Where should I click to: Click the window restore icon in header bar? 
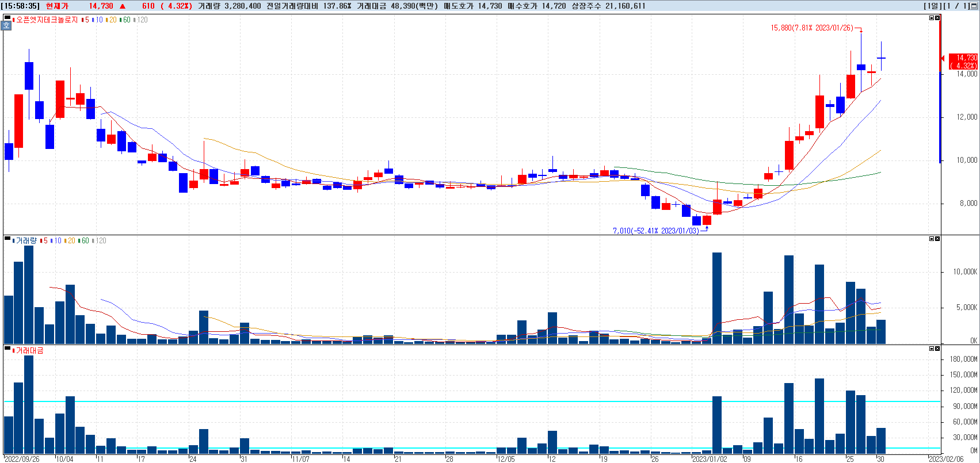[974, 6]
